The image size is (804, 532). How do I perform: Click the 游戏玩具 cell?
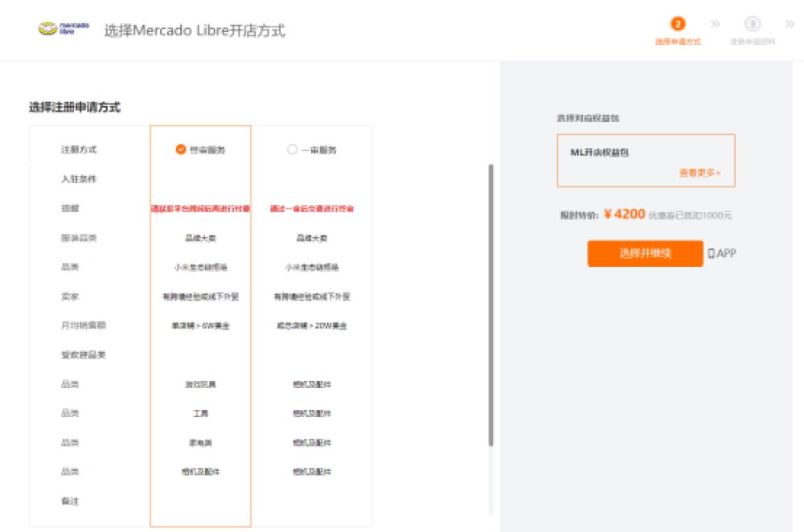tap(200, 384)
